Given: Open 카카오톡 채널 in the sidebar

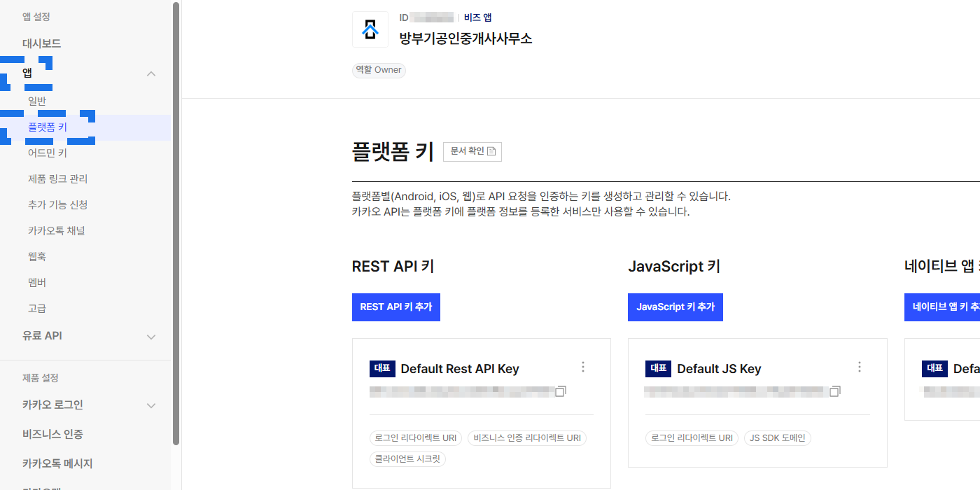Looking at the screenshot, I should (57, 231).
